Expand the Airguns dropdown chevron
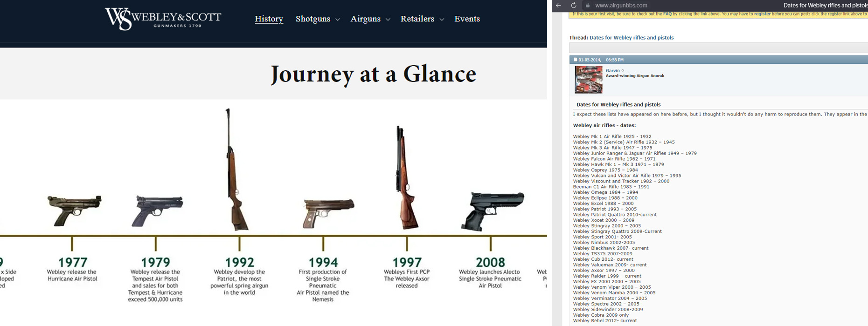The height and width of the screenshot is (326, 868). [x=388, y=20]
